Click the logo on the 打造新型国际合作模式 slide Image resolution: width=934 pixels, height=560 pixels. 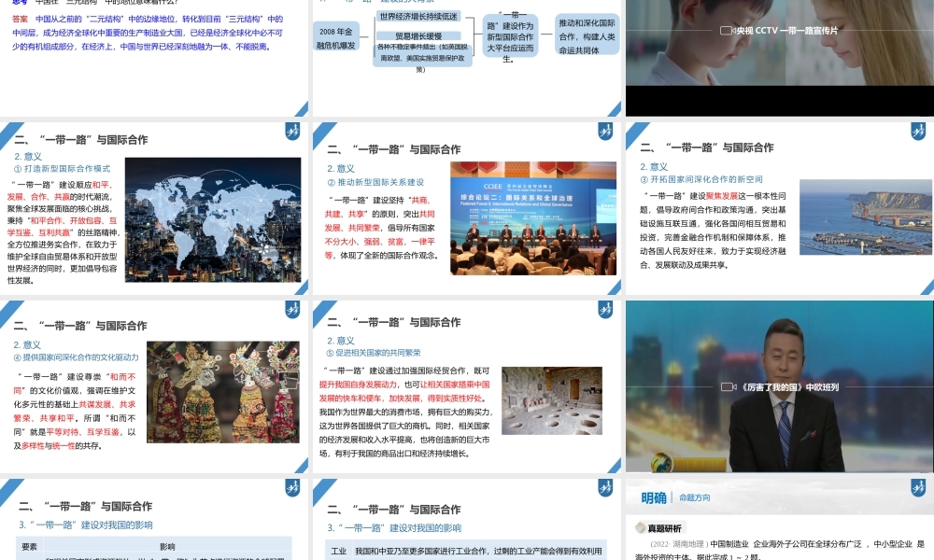tap(291, 133)
